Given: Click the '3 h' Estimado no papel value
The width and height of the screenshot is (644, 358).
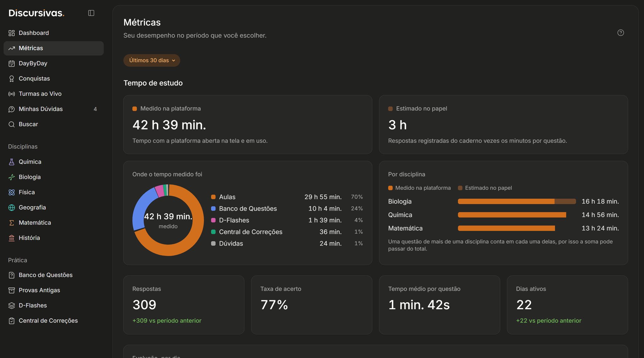Looking at the screenshot, I should (x=397, y=125).
